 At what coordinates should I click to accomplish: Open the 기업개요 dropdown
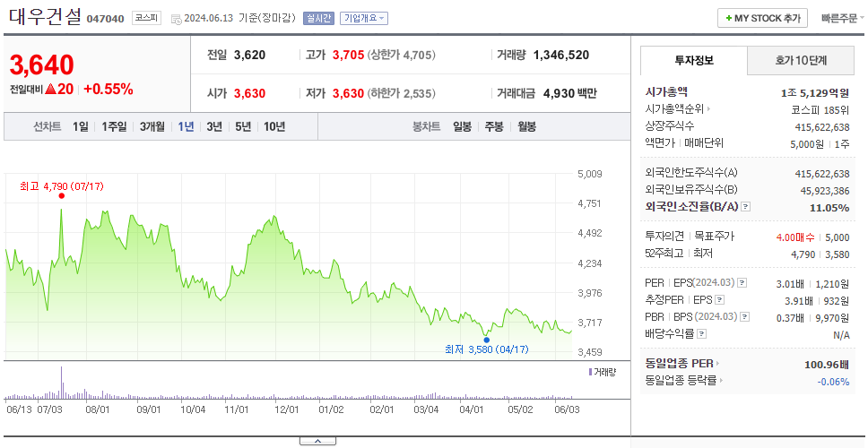(364, 18)
